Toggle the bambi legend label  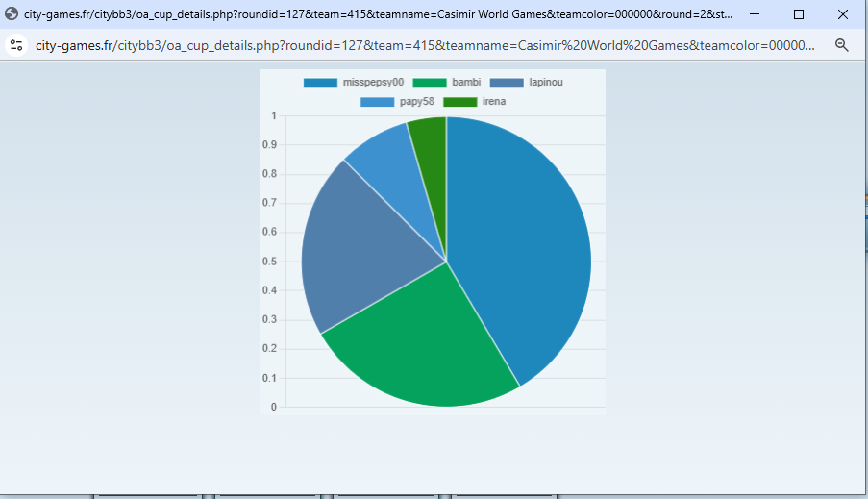point(465,83)
